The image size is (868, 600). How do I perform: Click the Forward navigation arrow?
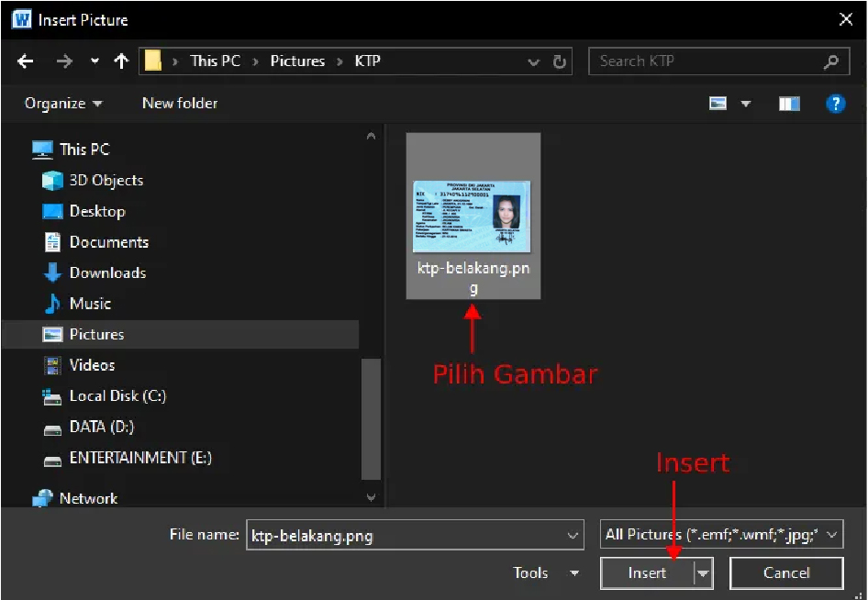(x=63, y=61)
